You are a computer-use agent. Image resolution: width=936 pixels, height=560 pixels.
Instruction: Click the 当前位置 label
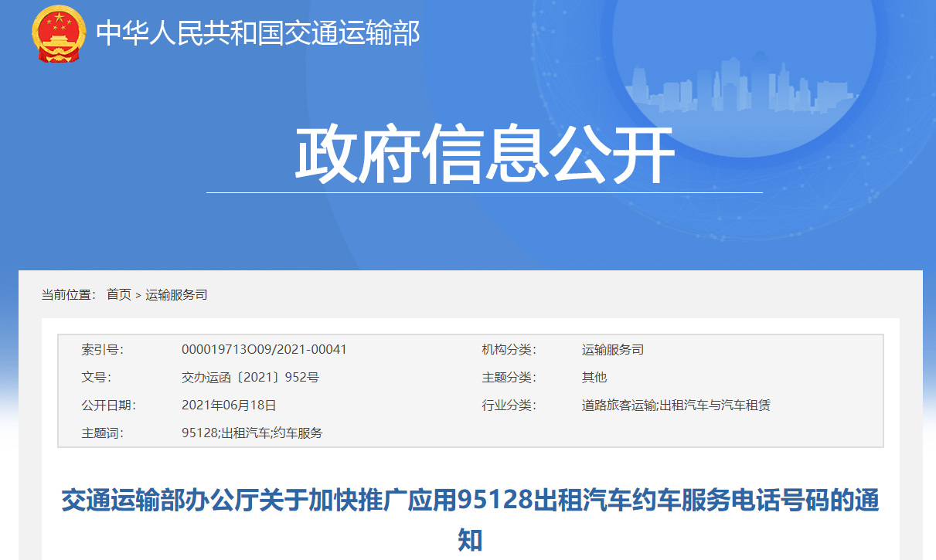click(69, 294)
